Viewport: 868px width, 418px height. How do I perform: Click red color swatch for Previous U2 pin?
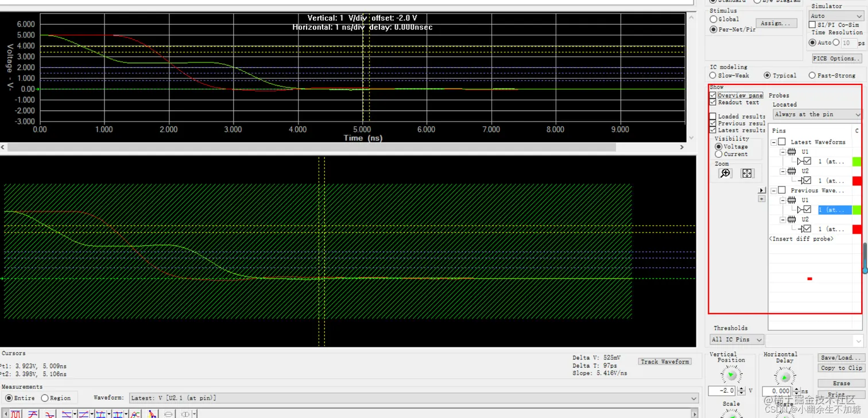(857, 229)
